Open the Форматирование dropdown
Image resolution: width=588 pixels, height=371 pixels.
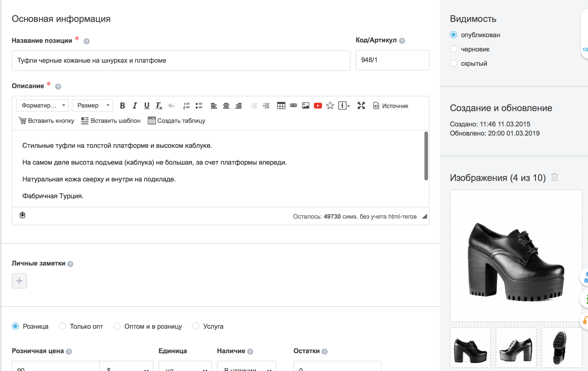[x=43, y=105]
